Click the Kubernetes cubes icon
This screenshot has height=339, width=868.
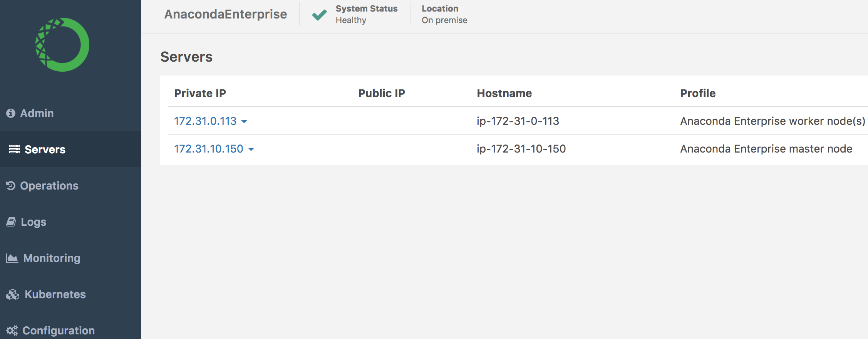(x=13, y=294)
